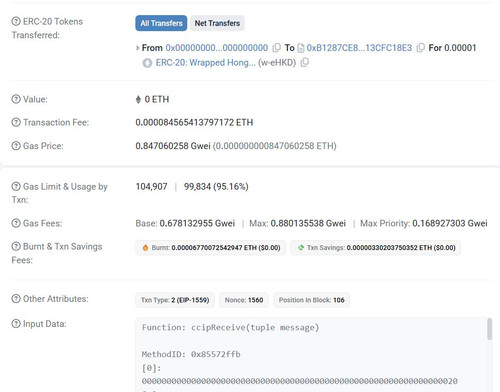The width and height of the screenshot is (500, 392).
Task: Open ERC-20: Wrapped Hong... token link
Action: pyautogui.click(x=205, y=63)
